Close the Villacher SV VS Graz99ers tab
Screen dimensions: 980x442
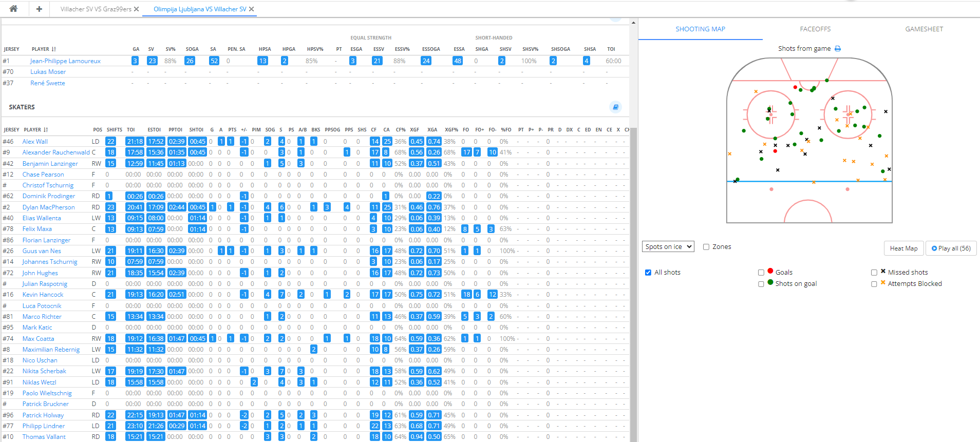(137, 9)
